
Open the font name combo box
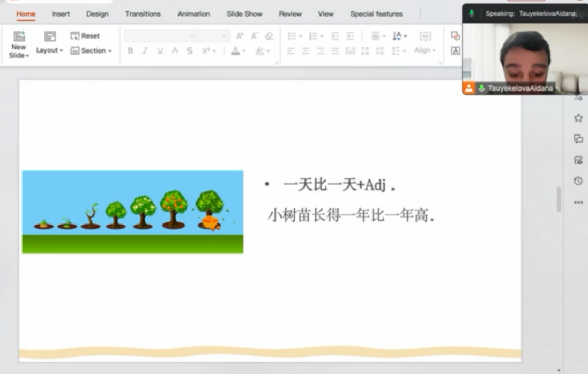click(161, 36)
